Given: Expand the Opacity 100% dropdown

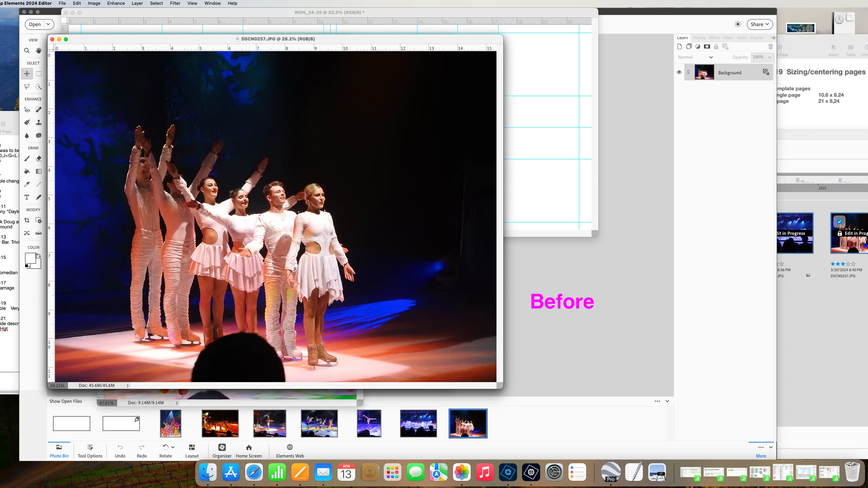Looking at the screenshot, I should tap(770, 57).
